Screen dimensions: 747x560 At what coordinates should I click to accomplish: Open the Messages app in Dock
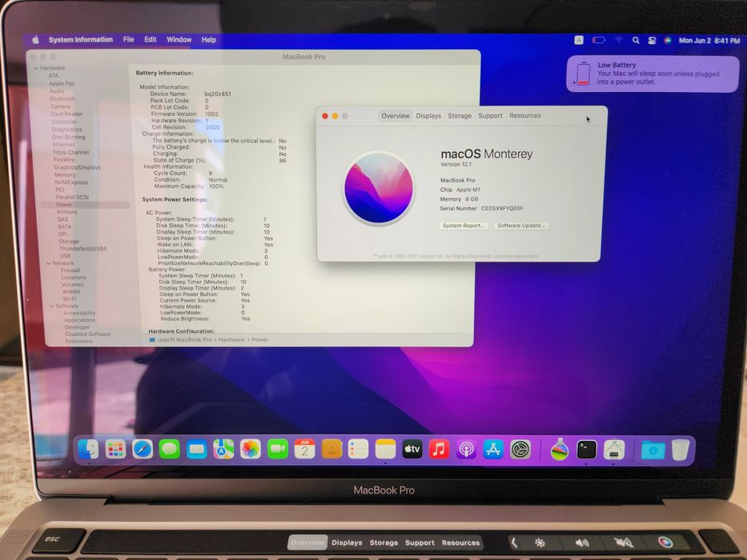[x=169, y=449]
